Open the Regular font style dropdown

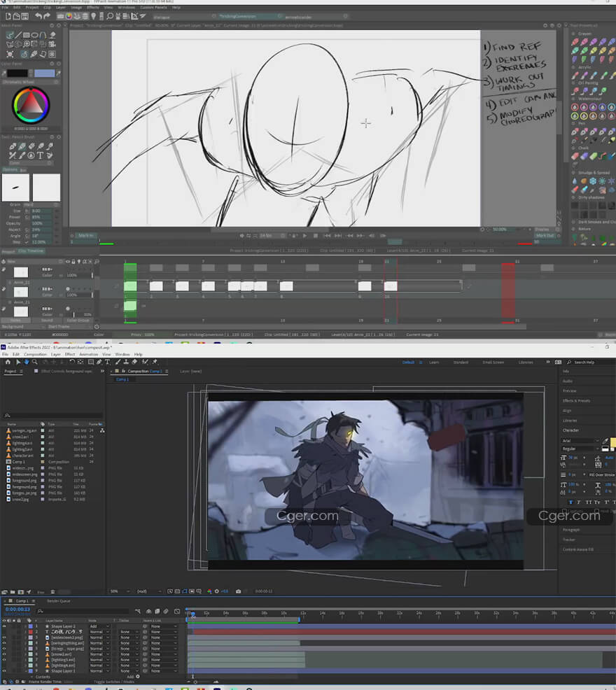[x=581, y=449]
